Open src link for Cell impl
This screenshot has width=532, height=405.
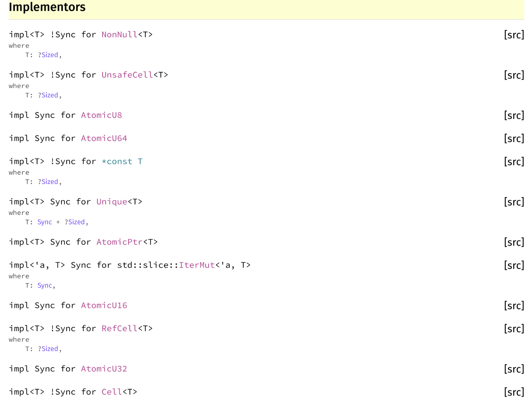[x=514, y=392]
